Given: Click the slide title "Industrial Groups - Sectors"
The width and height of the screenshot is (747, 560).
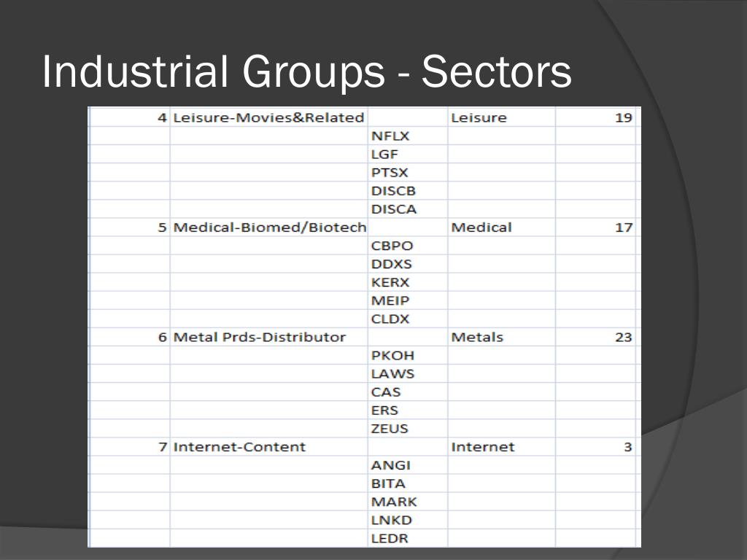Looking at the screenshot, I should [x=307, y=71].
